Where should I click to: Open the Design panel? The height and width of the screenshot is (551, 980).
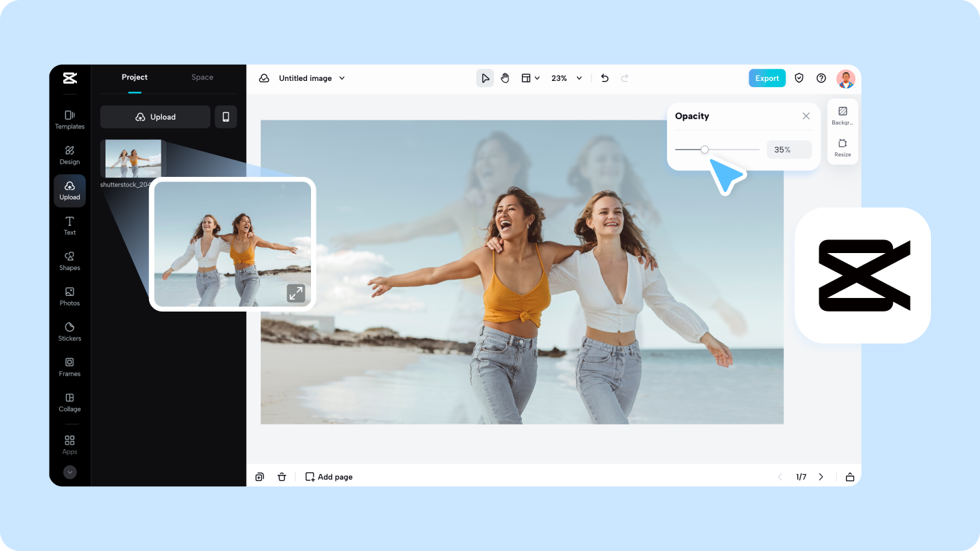(69, 155)
